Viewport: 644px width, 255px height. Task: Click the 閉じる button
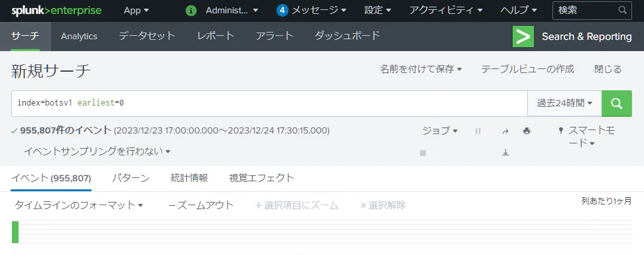[608, 69]
